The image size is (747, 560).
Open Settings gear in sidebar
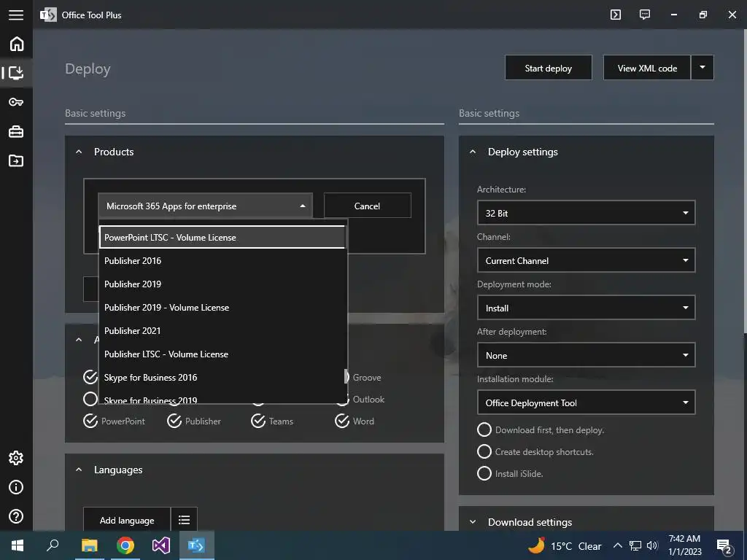click(x=16, y=458)
